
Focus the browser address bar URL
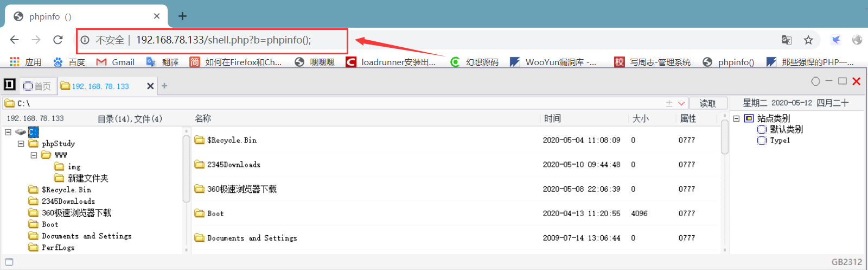click(x=224, y=40)
